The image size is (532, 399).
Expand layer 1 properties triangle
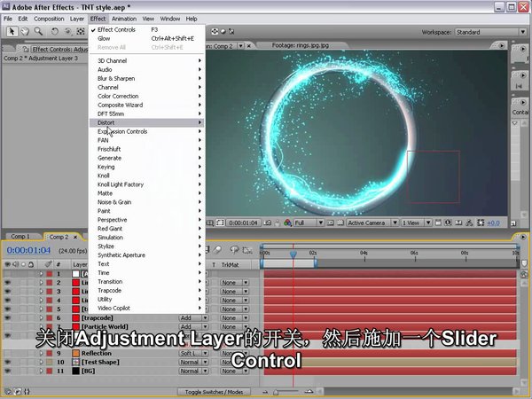pyautogui.click(x=42, y=274)
